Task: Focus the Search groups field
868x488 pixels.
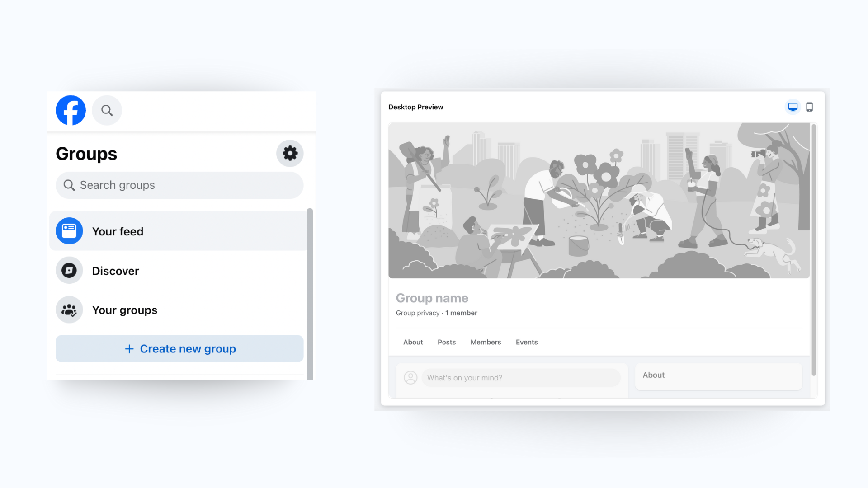Action: [179, 185]
